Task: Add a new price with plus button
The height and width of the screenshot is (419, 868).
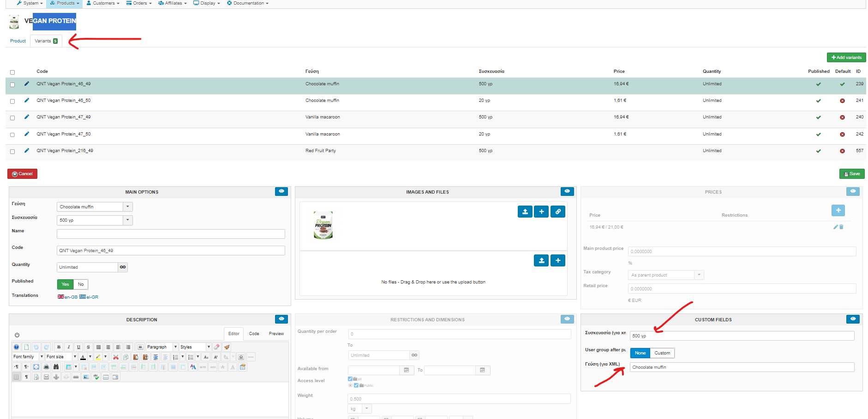Action: pyautogui.click(x=838, y=210)
